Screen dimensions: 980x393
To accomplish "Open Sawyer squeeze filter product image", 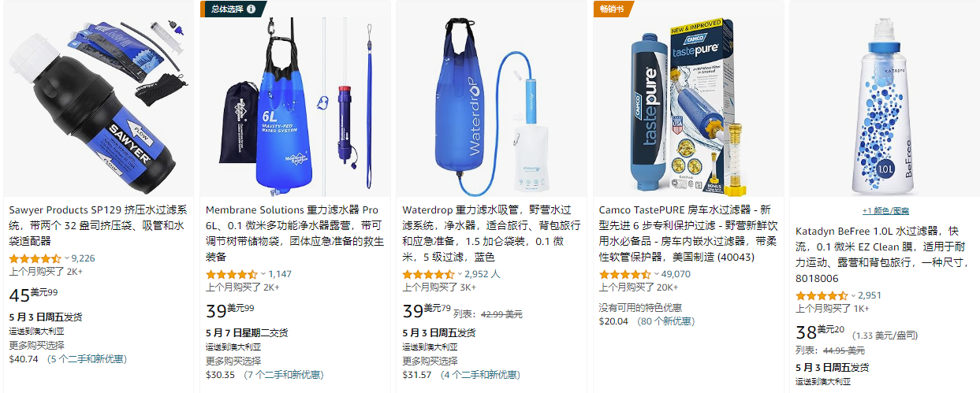I will [98, 98].
